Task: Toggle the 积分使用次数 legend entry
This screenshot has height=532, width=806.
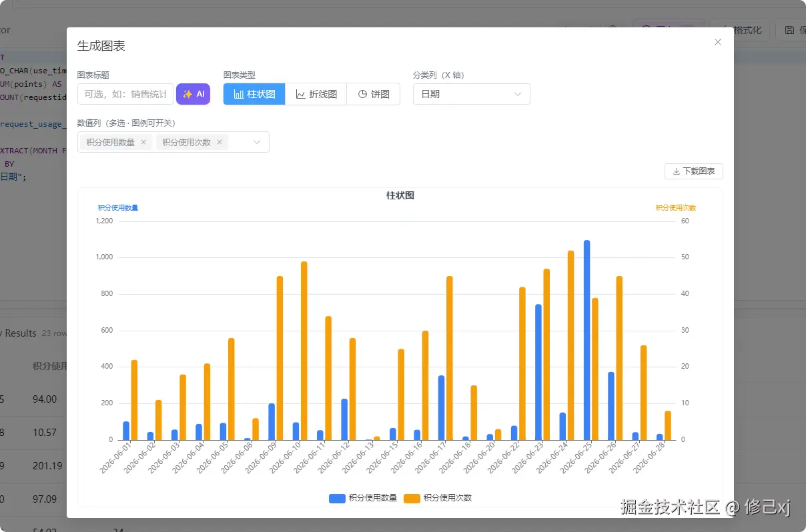Action: 438,498
